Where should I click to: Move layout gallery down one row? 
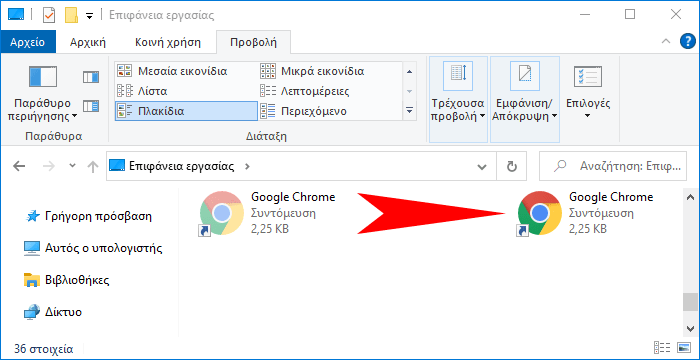pyautogui.click(x=409, y=91)
